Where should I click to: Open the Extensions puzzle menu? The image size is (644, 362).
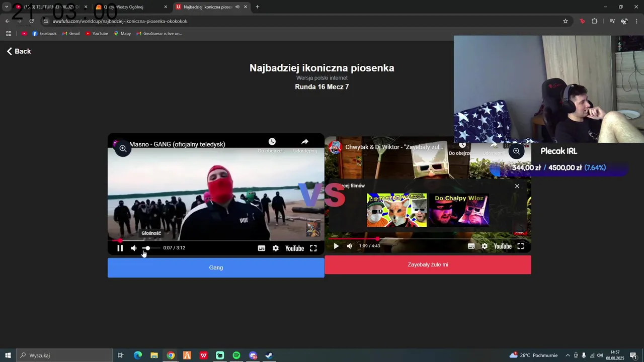click(x=595, y=21)
